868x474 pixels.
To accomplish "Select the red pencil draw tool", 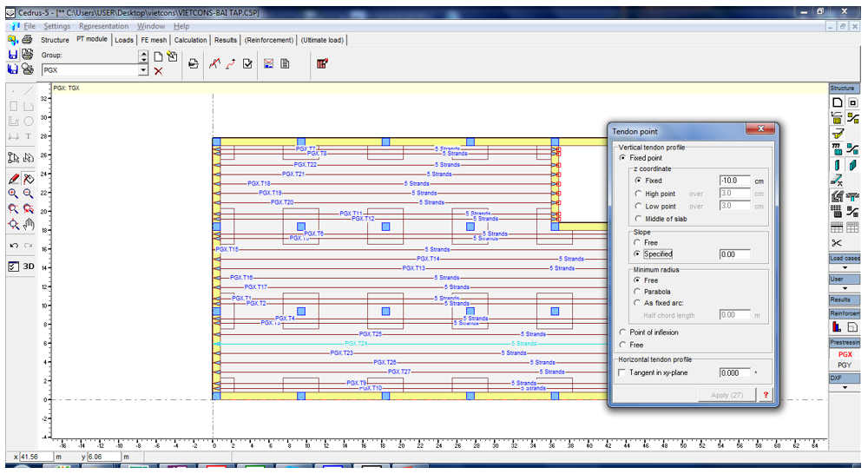I will point(13,178).
